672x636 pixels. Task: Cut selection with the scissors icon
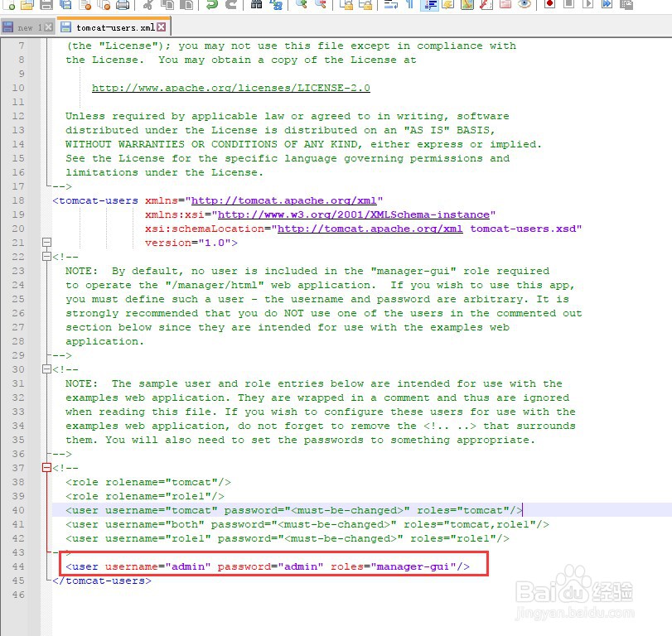pos(147,4)
